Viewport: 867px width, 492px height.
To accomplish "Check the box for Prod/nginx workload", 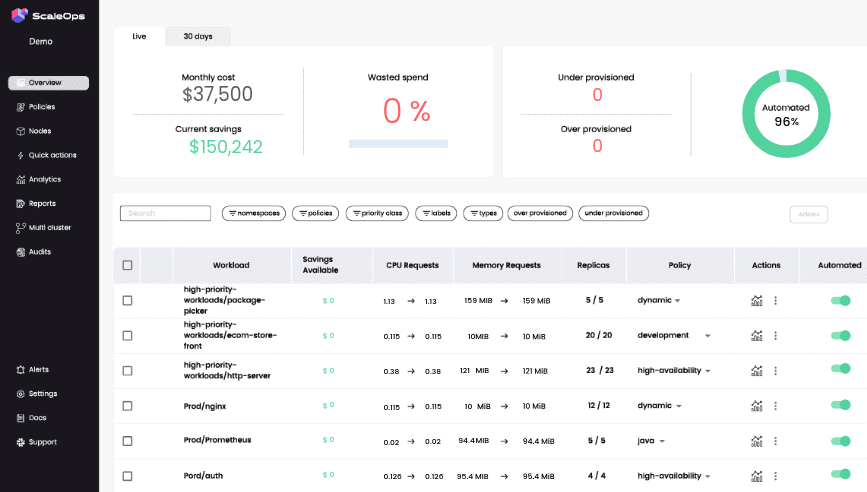I will tap(127, 406).
